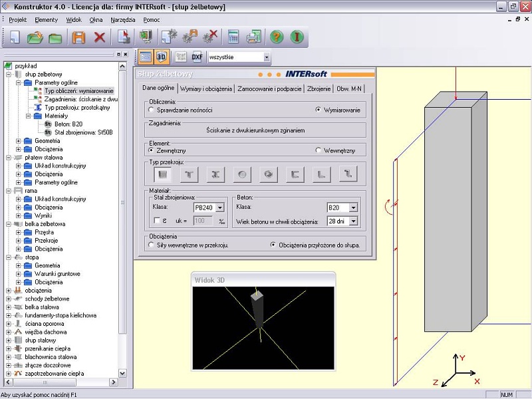Image resolution: width=532 pixels, height=399 pixels.
Task: Select L-shaped cross-section type icon
Action: (x=321, y=174)
